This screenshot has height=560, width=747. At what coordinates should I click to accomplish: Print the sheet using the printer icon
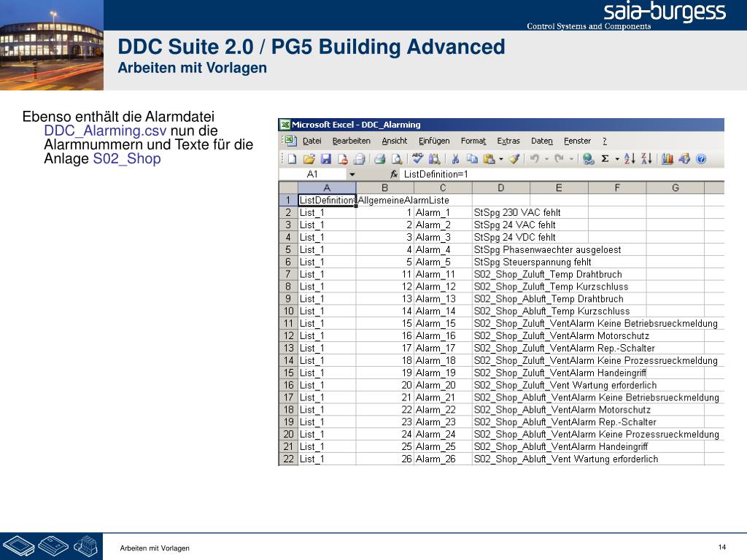(x=379, y=159)
